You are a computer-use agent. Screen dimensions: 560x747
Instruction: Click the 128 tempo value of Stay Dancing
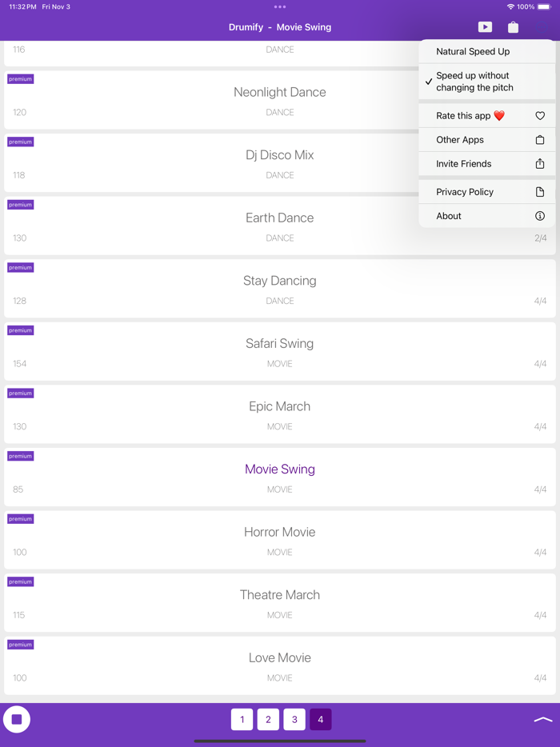[19, 301]
